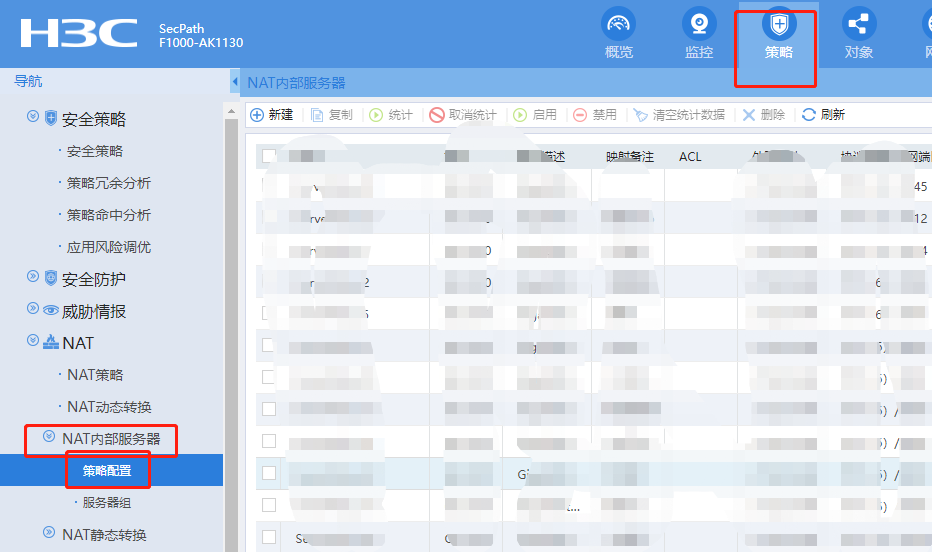This screenshot has width=932, height=552.
Task: Click the 新建 plus icon to create
Action: tap(257, 115)
